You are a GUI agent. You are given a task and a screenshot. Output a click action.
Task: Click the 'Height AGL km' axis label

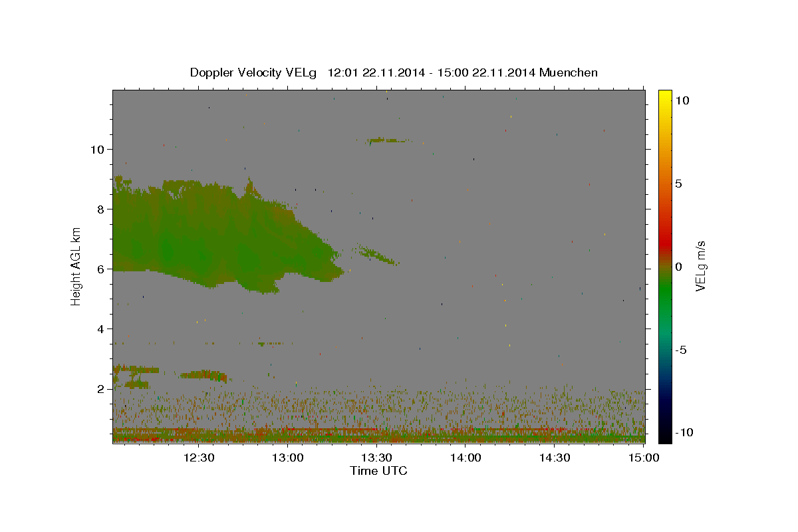tap(76, 267)
